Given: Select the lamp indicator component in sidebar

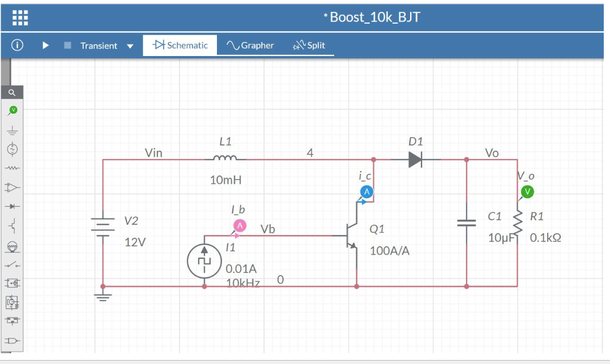Looking at the screenshot, I should click(x=12, y=247).
